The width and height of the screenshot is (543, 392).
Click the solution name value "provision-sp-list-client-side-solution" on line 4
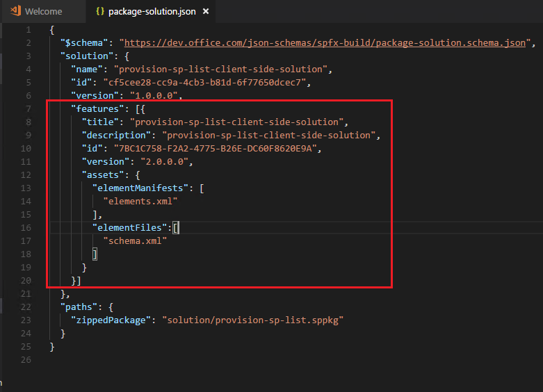[x=220, y=70]
